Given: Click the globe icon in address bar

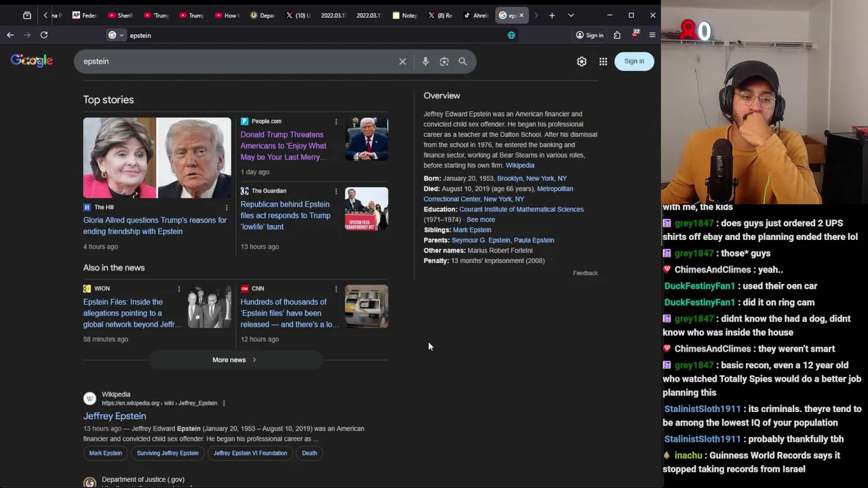Looking at the screenshot, I should coord(511,35).
